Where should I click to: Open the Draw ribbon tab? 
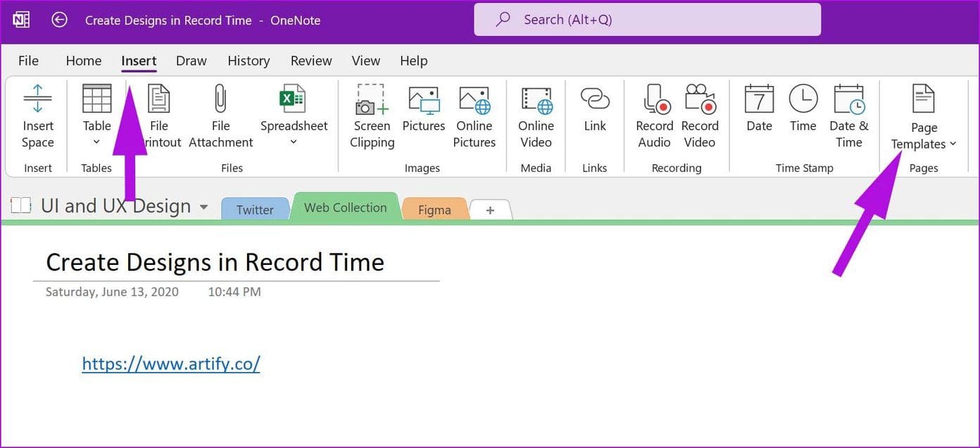point(191,61)
